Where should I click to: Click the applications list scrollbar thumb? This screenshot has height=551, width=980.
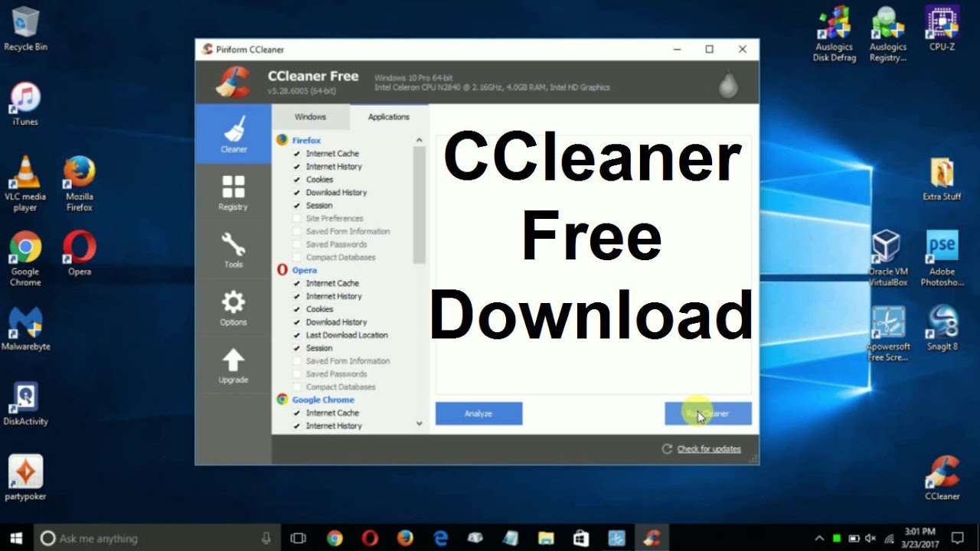pyautogui.click(x=419, y=205)
